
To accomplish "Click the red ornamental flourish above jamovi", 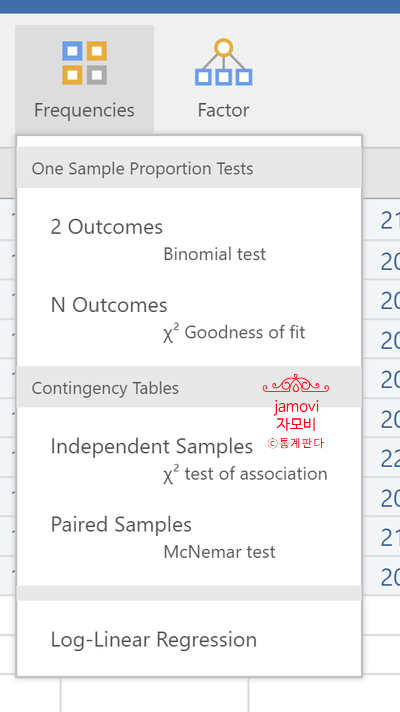I will tap(296, 384).
